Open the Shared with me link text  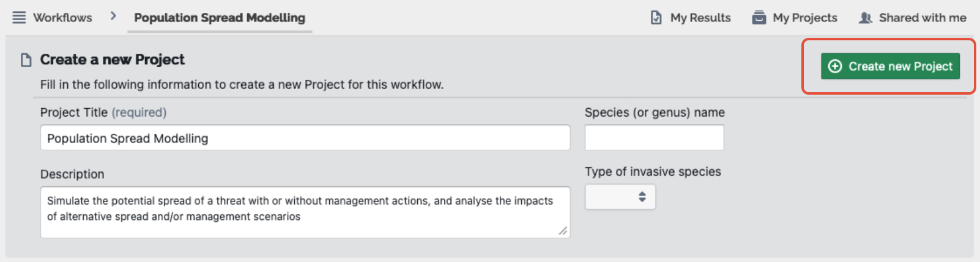pos(922,18)
